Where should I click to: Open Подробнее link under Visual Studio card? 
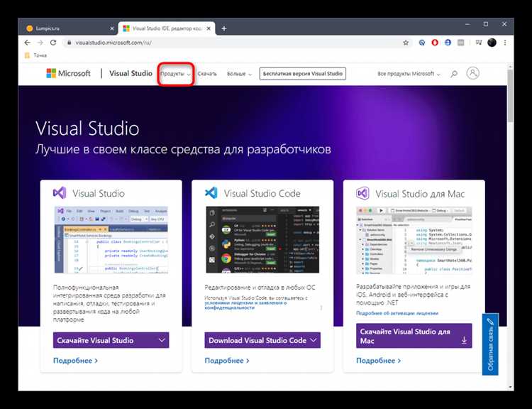(75, 361)
